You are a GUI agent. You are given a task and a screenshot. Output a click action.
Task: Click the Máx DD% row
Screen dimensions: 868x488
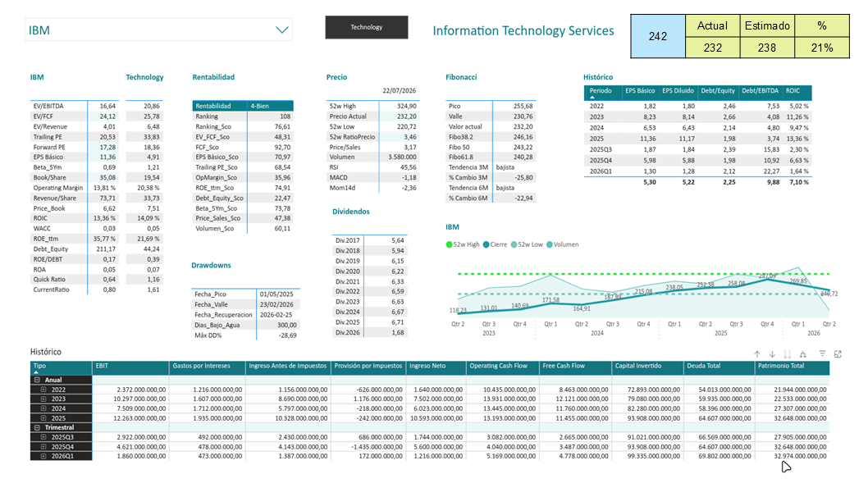coord(246,335)
